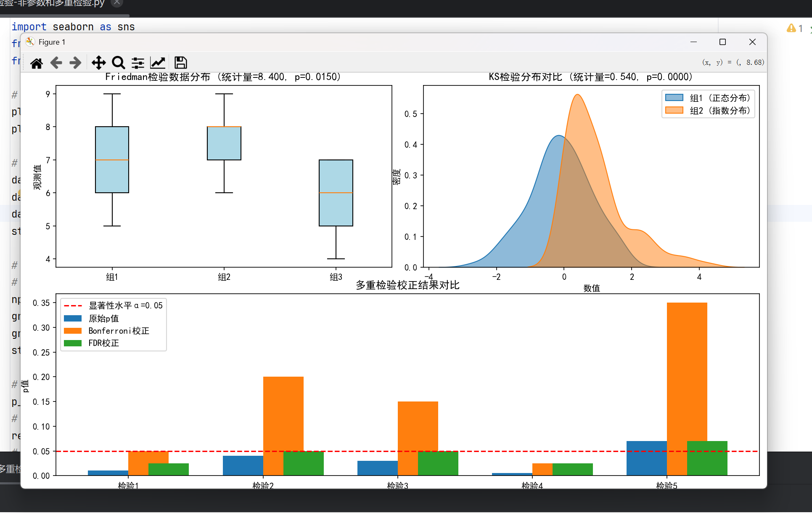The height and width of the screenshot is (513, 812).
Task: Click the warning triangle icon in editor
Action: coord(791,28)
